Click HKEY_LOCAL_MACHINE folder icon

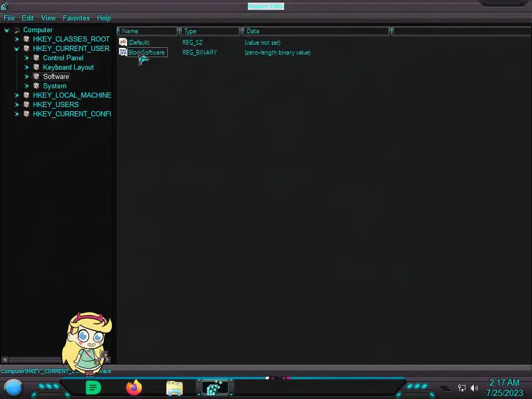(26, 95)
